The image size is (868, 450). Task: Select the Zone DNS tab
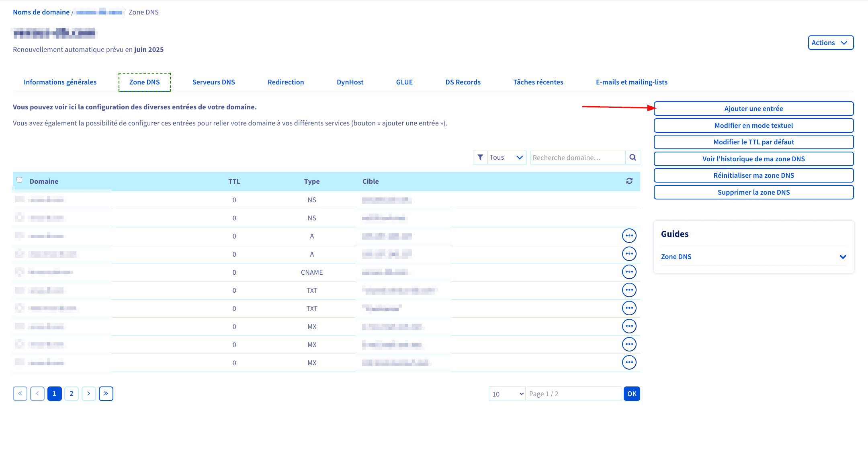point(145,82)
